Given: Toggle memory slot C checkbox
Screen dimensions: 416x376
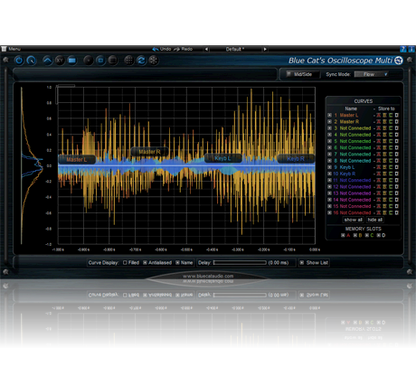Looking at the screenshot, I should click(367, 235).
